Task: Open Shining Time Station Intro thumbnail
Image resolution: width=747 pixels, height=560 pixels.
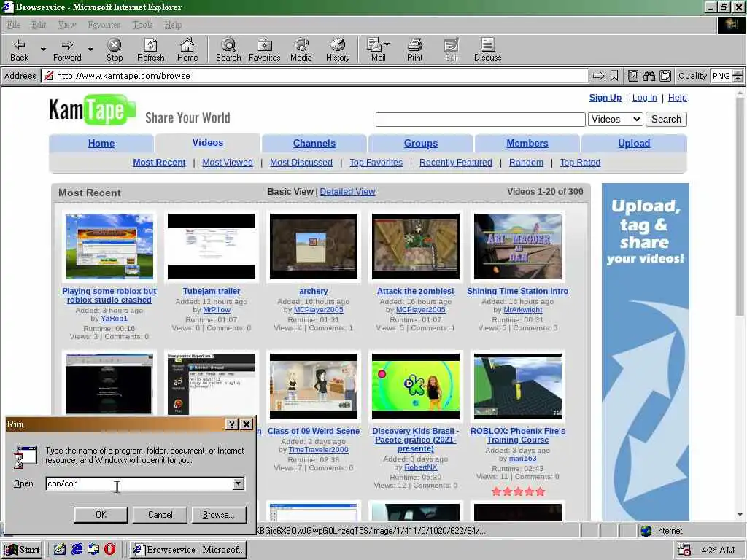Action: [518, 246]
